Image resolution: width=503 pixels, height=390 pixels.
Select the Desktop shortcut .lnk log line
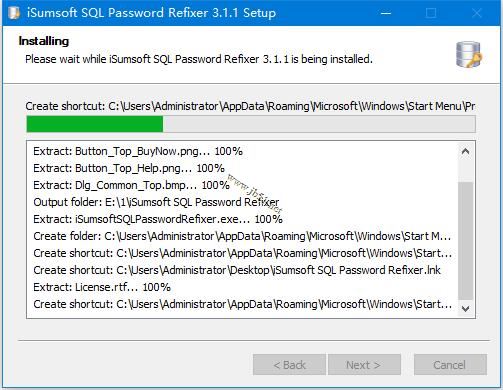(x=237, y=270)
